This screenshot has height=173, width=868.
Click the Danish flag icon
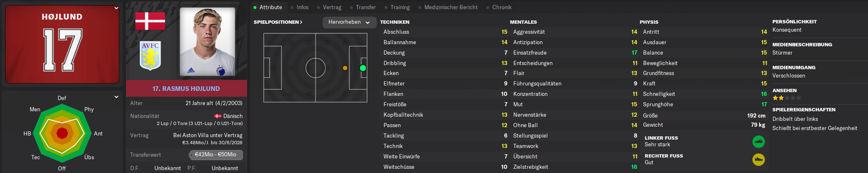pyautogui.click(x=150, y=21)
